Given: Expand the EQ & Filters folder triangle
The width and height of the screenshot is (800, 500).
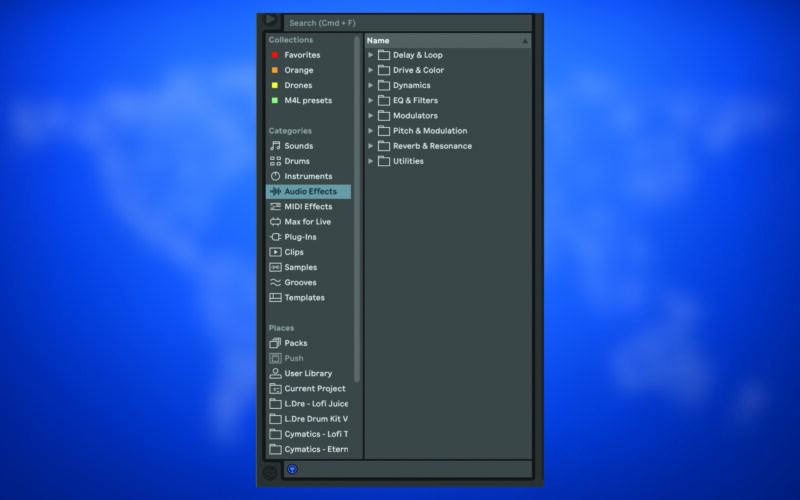Looking at the screenshot, I should 371,101.
